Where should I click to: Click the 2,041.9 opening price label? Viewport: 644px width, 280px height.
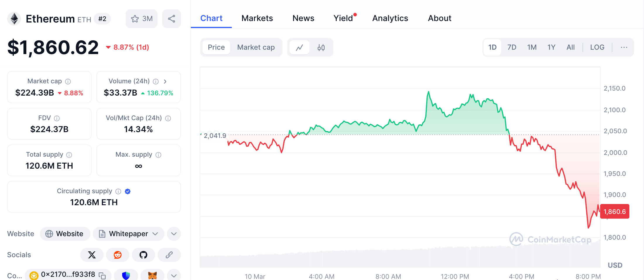tap(215, 136)
